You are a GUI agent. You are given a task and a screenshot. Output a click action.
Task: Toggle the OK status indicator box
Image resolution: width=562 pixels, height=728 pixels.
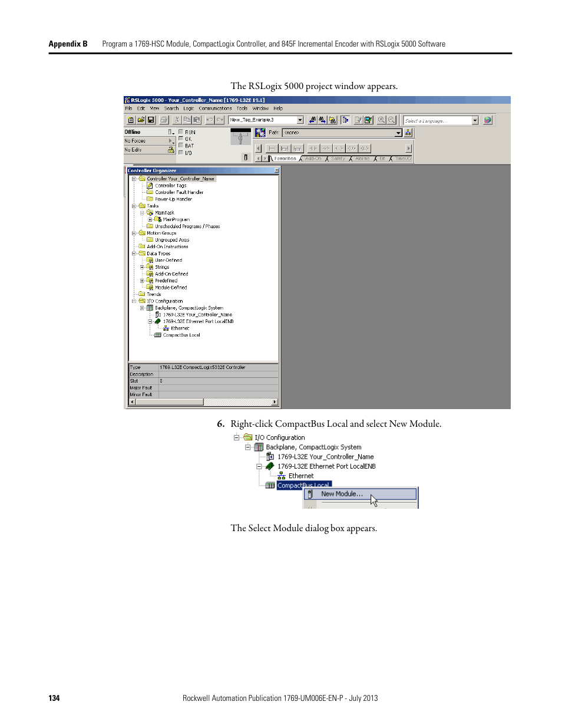pos(181,139)
